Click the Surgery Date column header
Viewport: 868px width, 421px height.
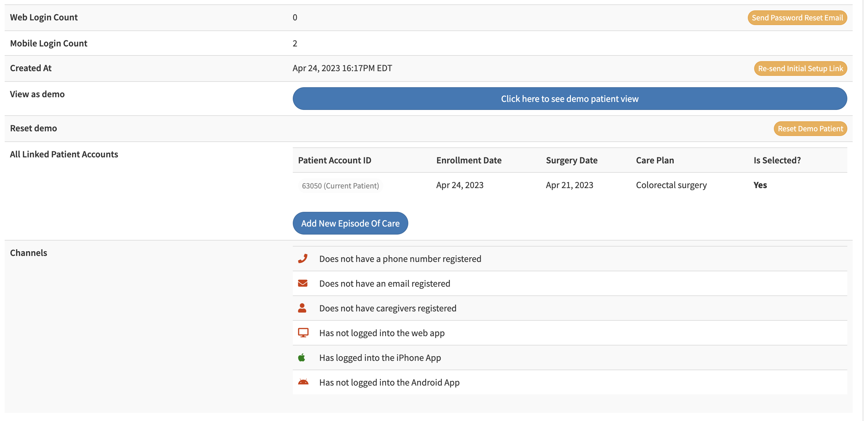[572, 160]
